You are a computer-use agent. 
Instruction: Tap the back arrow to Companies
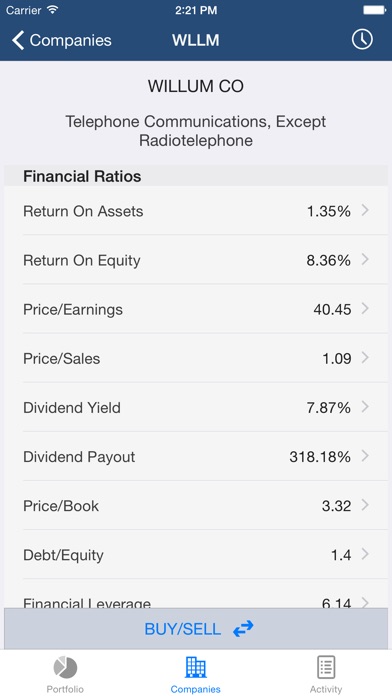18,40
